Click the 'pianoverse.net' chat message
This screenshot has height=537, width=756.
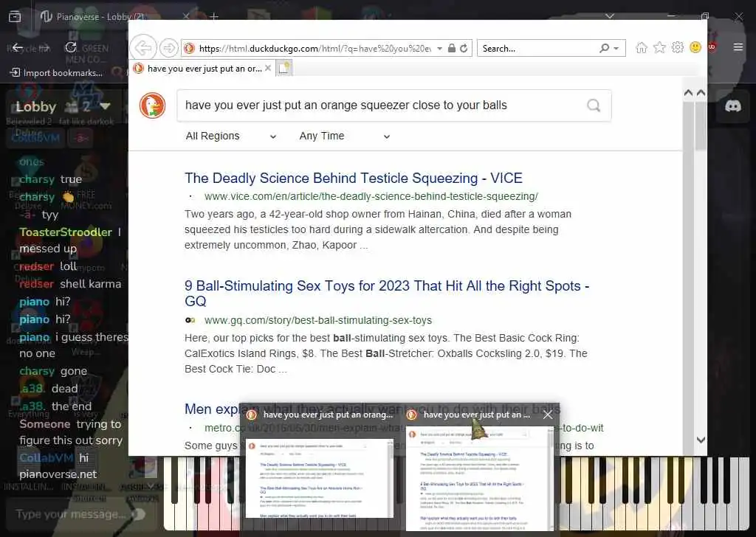58,474
